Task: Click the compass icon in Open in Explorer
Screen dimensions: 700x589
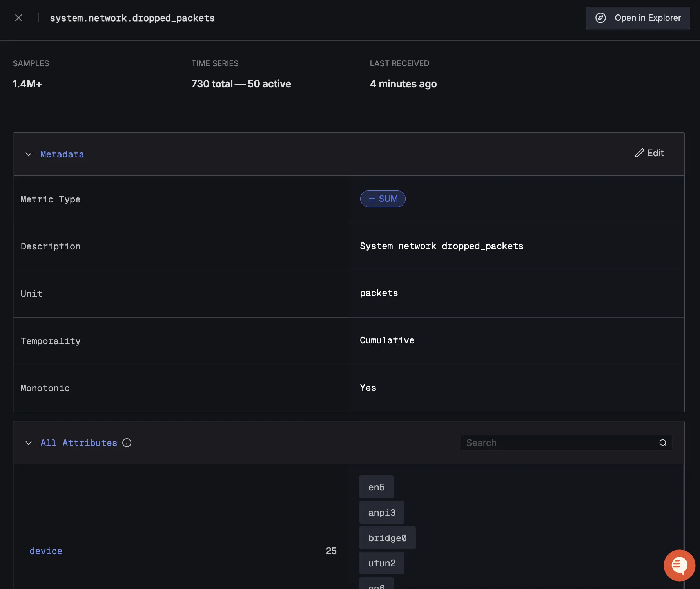Action: click(x=600, y=18)
